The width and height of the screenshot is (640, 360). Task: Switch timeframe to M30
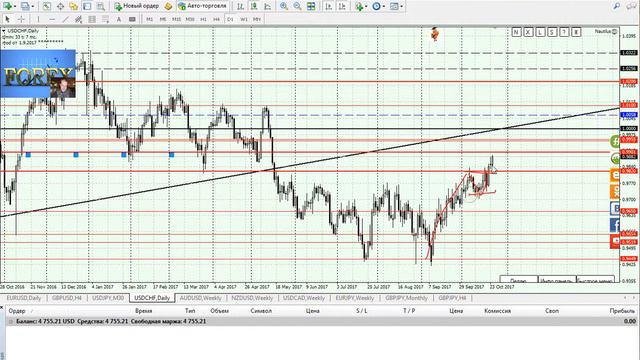[x=190, y=19]
